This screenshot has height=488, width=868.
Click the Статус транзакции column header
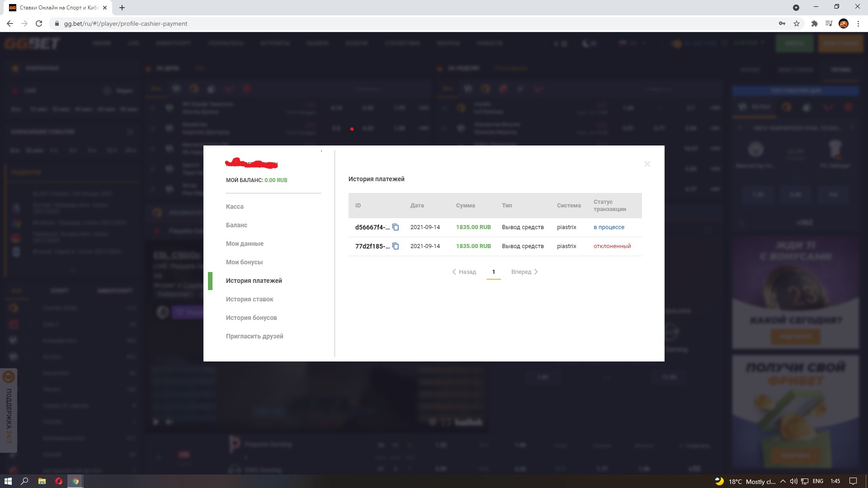[x=610, y=206]
